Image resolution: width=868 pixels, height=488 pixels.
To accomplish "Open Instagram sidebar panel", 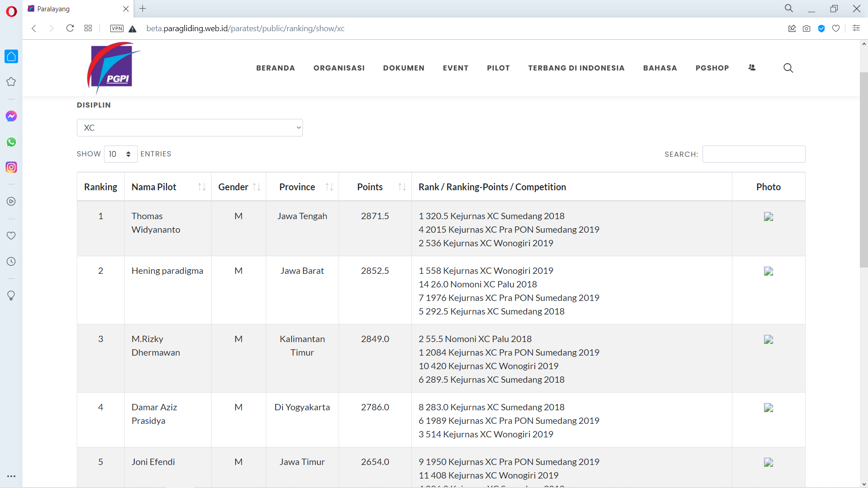I will coord(11,167).
